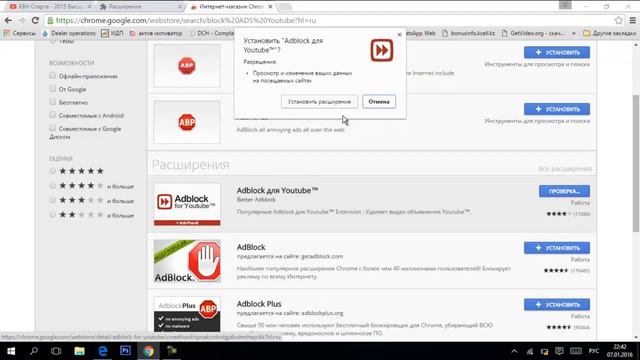The image size is (640, 360).
Task: Install AdBlock from getadblock.com
Action: [557, 248]
